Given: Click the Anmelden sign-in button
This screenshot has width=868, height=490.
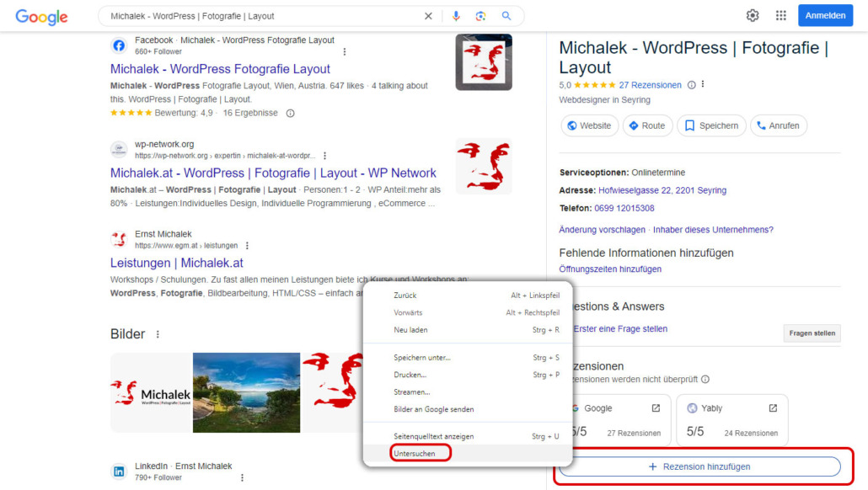Looking at the screenshot, I should (x=825, y=15).
